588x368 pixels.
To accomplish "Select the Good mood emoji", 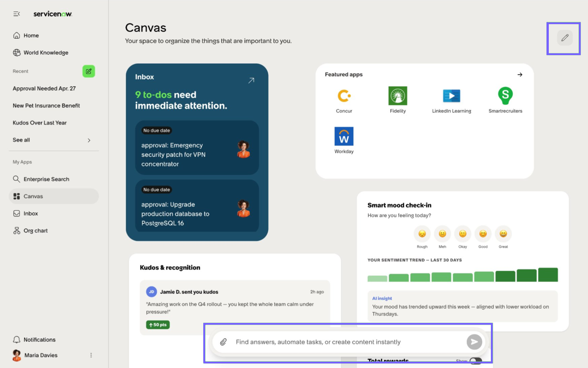I will (483, 234).
